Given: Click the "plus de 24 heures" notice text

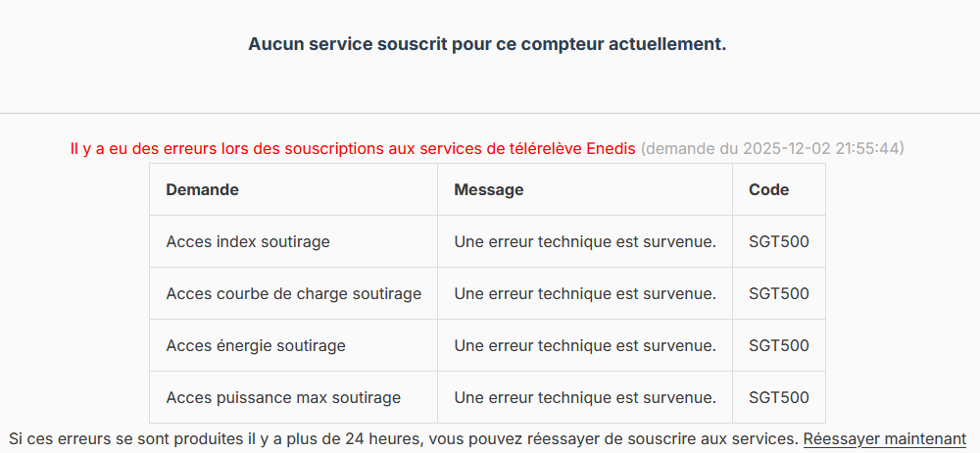Looking at the screenshot, I should (403, 439).
